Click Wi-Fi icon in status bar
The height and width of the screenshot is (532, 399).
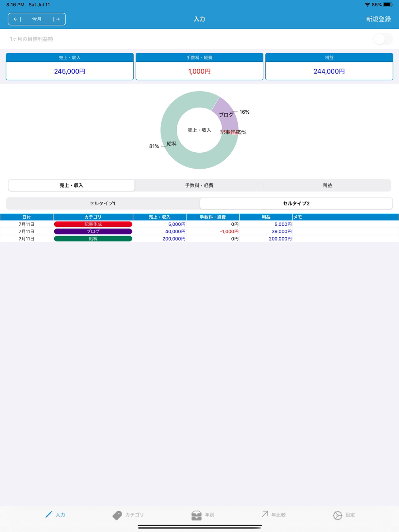pyautogui.click(x=367, y=5)
